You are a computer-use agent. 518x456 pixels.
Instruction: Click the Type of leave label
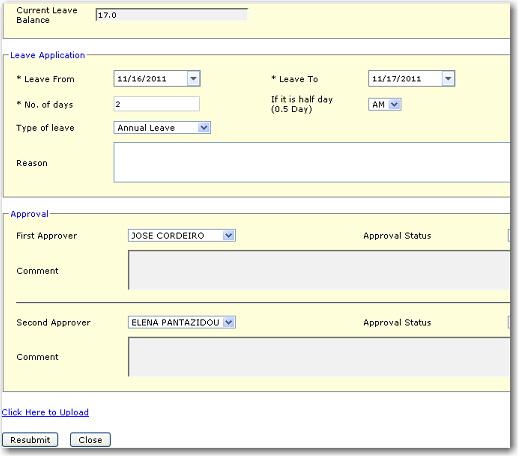45,128
